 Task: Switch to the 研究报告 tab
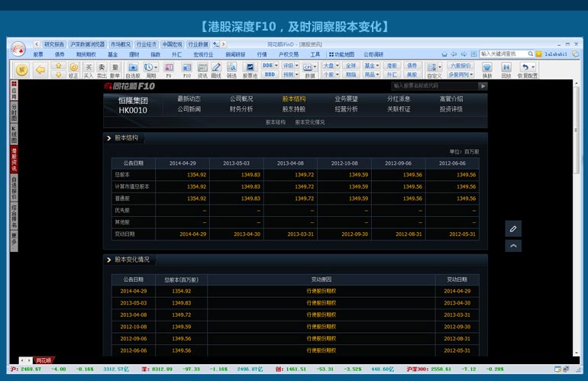[x=54, y=44]
